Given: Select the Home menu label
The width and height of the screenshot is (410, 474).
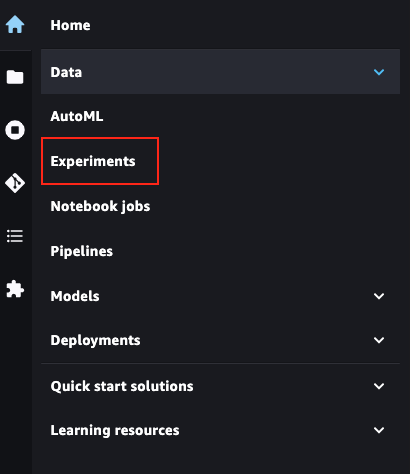Looking at the screenshot, I should [70, 25].
